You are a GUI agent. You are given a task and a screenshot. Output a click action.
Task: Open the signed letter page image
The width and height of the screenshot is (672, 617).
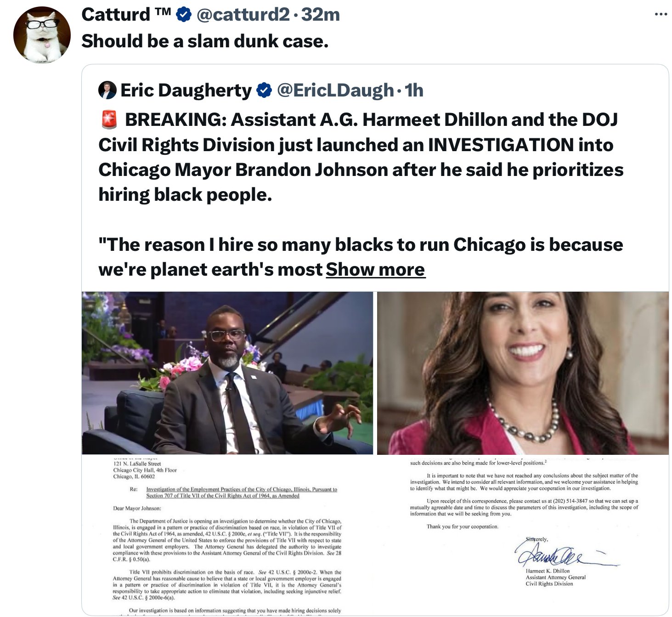(x=523, y=536)
